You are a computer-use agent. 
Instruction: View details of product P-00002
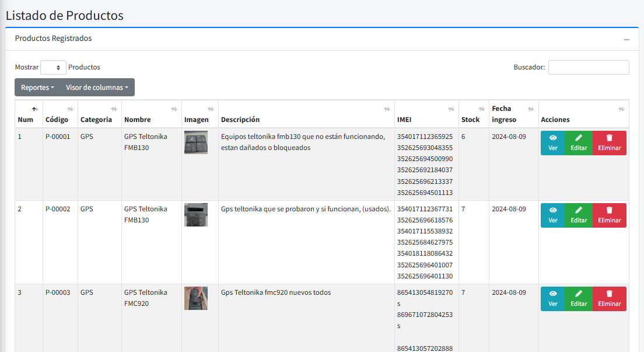pos(552,215)
